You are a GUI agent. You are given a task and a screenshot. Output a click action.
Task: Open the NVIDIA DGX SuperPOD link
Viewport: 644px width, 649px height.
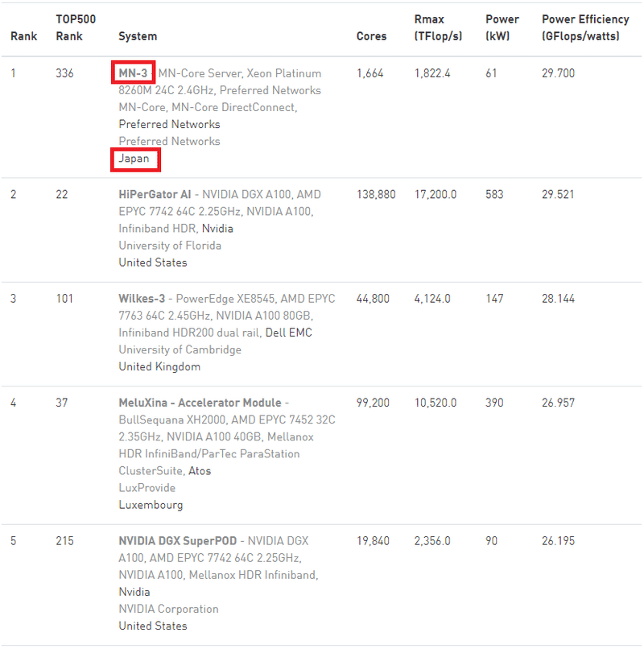click(x=178, y=541)
